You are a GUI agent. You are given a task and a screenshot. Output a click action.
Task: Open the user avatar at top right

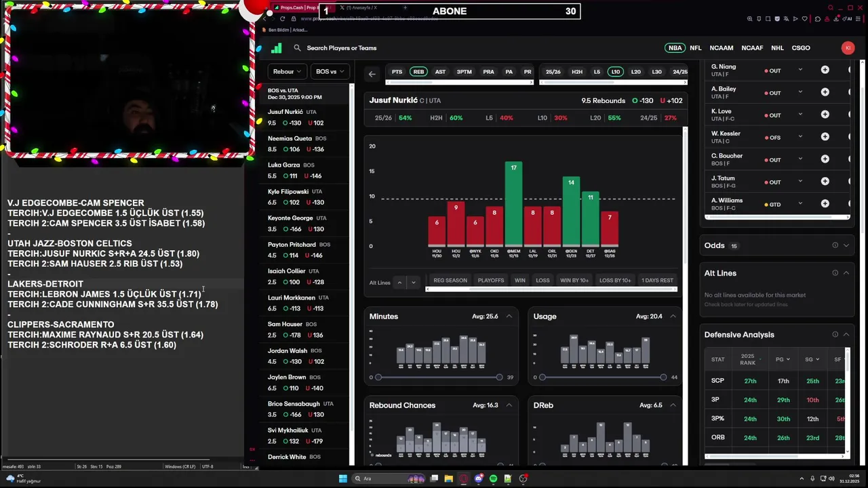(x=848, y=47)
